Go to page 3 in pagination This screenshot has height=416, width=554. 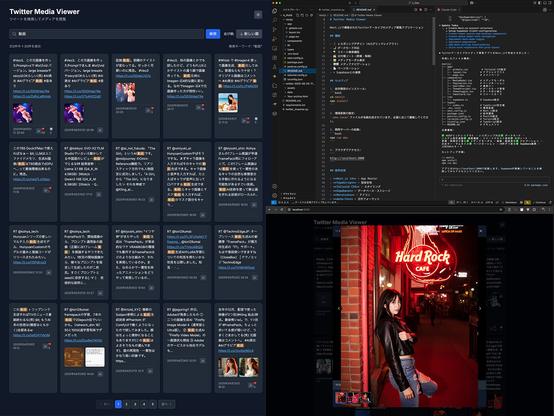(135, 404)
